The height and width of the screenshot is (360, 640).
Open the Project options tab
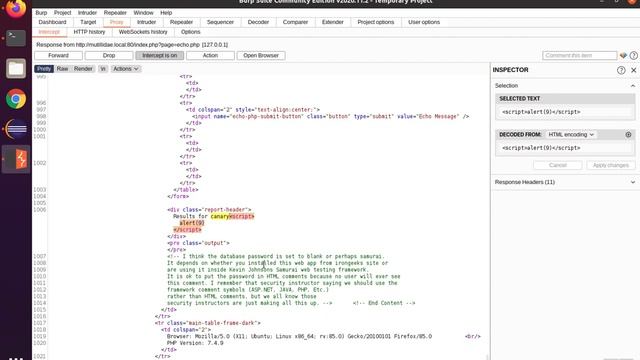pos(376,22)
